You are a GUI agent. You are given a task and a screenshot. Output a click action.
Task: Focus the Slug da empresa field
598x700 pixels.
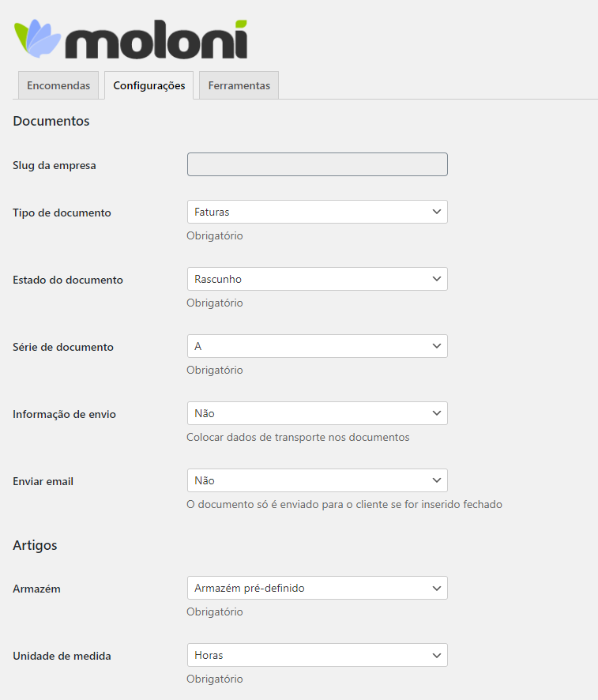318,164
